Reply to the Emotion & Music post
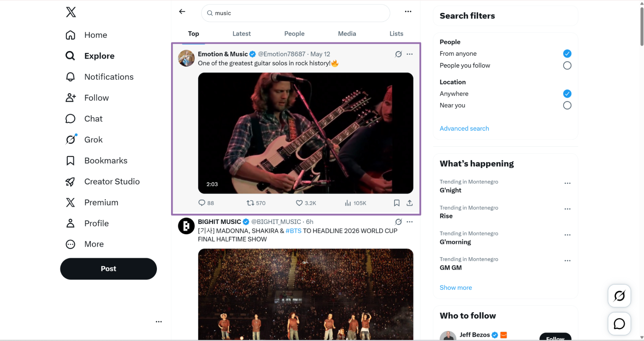Image resolution: width=644 pixels, height=341 pixels. pos(206,203)
